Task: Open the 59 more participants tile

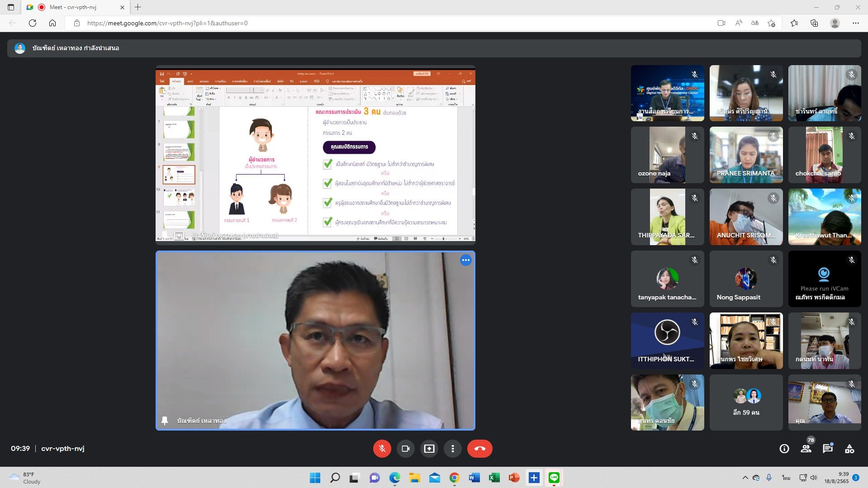Action: pyautogui.click(x=746, y=403)
